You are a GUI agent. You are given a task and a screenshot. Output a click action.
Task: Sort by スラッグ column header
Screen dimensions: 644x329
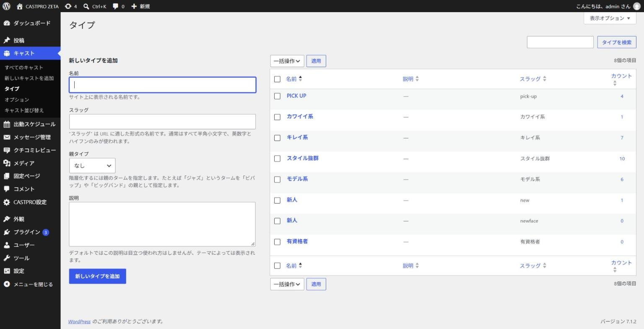coord(533,79)
